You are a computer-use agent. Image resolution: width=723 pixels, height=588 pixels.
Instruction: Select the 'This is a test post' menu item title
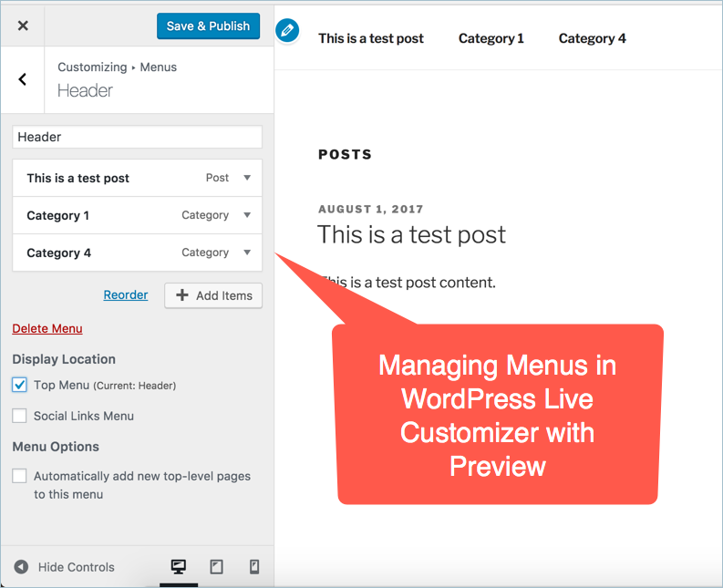click(77, 179)
